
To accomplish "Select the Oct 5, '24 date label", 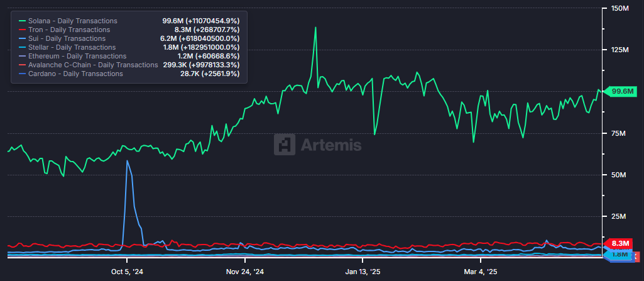I will tap(127, 272).
